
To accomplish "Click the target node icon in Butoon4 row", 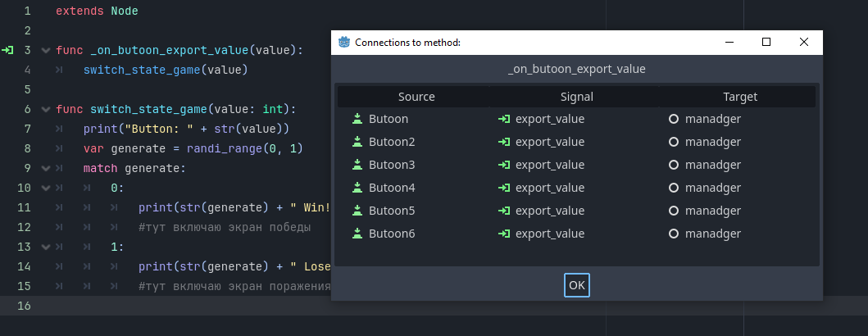I will (674, 188).
